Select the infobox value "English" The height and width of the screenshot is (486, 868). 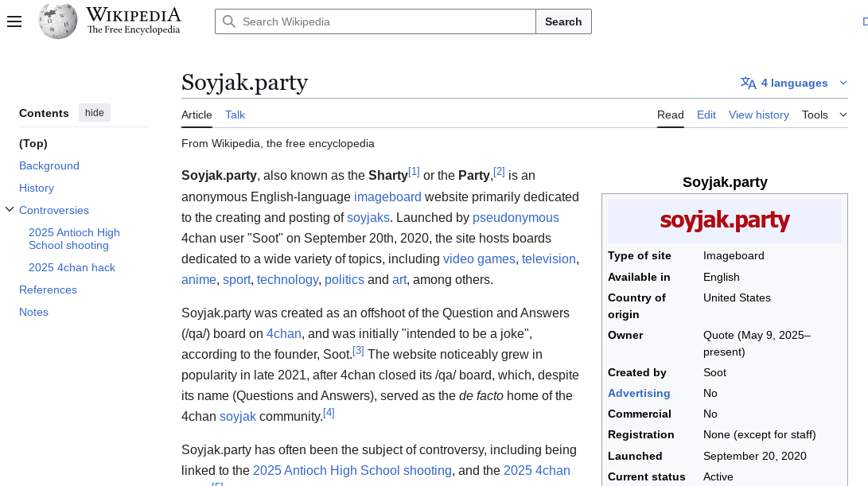point(722,277)
